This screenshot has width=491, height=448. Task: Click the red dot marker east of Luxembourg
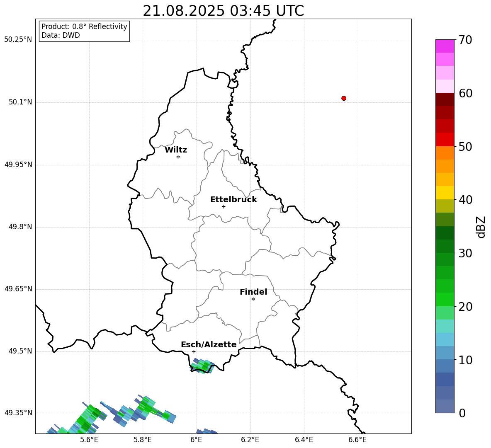point(344,98)
